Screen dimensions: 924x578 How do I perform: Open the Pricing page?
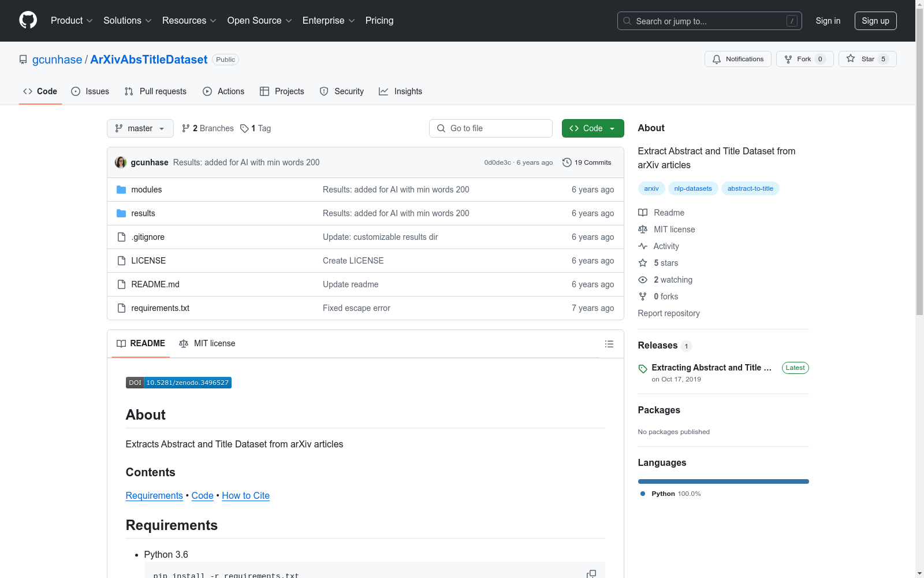point(379,21)
